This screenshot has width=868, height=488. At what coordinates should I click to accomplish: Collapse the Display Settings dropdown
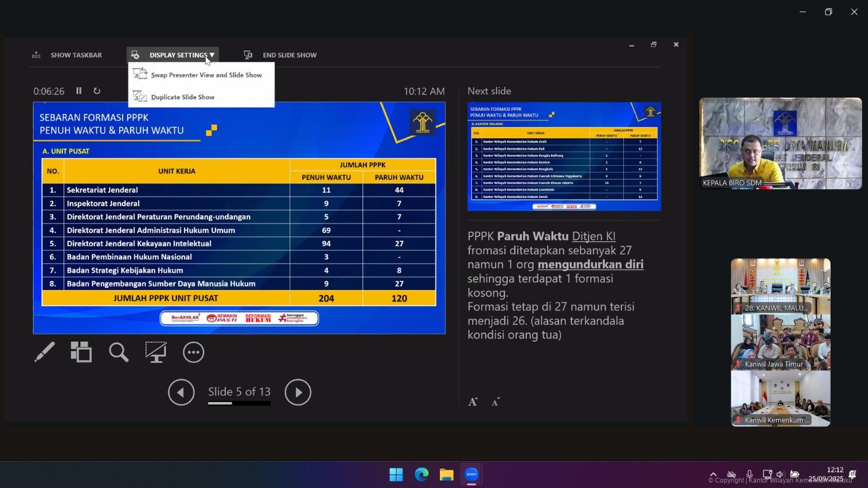pyautogui.click(x=173, y=55)
